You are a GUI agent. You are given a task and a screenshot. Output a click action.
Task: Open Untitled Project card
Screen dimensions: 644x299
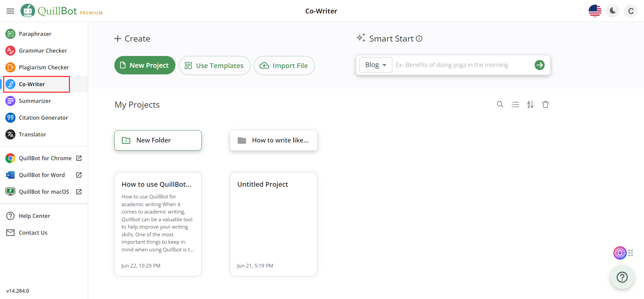click(x=274, y=224)
